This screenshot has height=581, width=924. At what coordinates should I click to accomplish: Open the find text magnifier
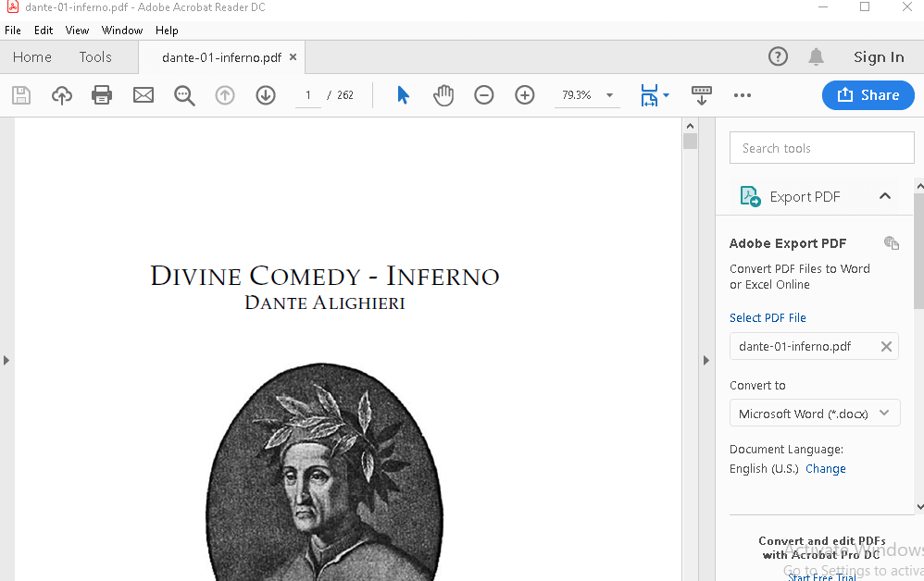(184, 95)
